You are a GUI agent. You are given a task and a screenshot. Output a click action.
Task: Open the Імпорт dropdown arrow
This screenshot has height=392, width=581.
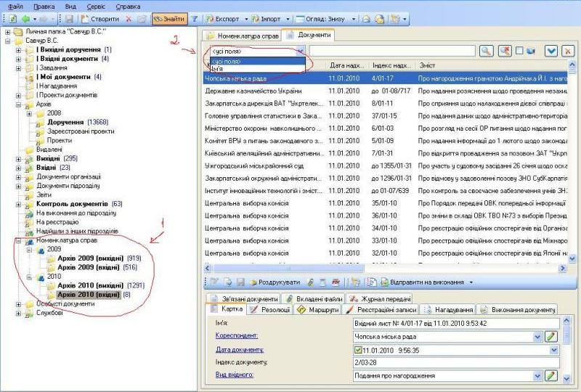288,19
